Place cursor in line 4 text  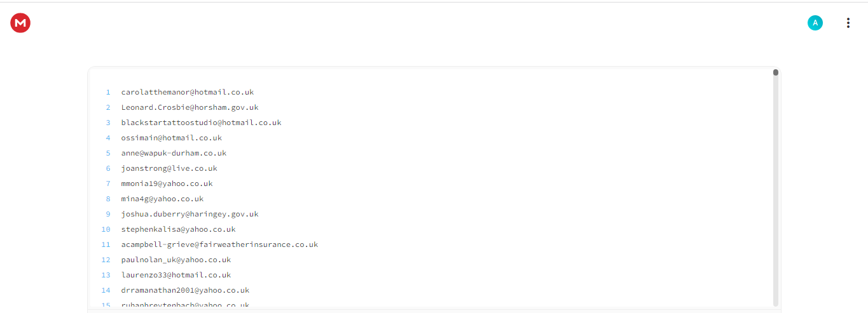tap(171, 138)
